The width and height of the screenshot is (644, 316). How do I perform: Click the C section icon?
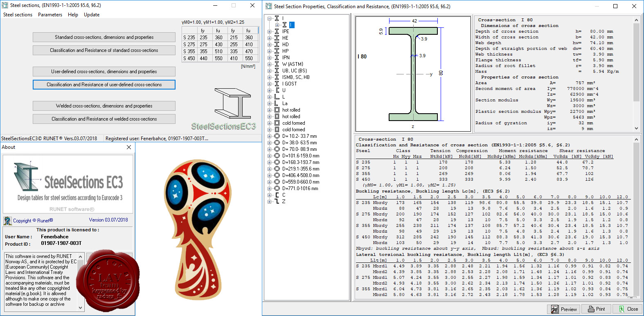[x=277, y=195]
